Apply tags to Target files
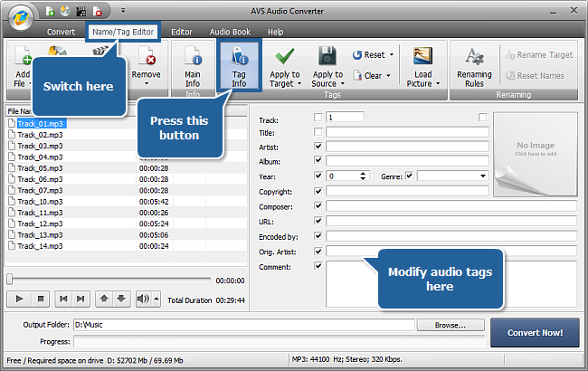This screenshot has height=371, width=588. [x=285, y=67]
